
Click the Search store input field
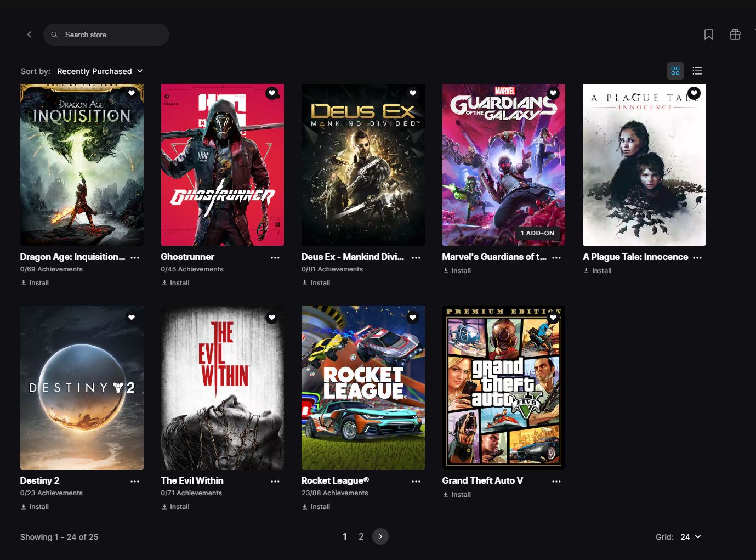click(106, 35)
